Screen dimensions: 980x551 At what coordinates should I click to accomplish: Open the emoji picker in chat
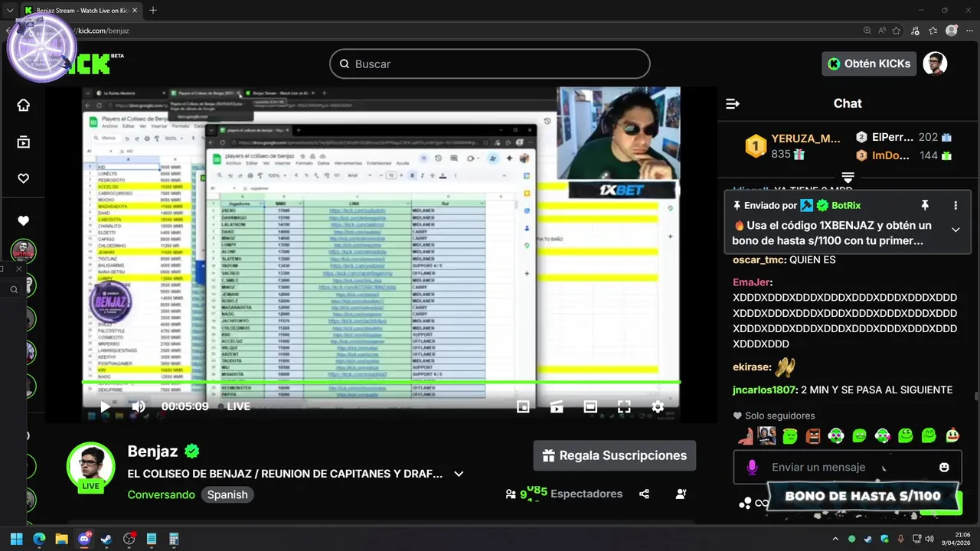[x=944, y=467]
